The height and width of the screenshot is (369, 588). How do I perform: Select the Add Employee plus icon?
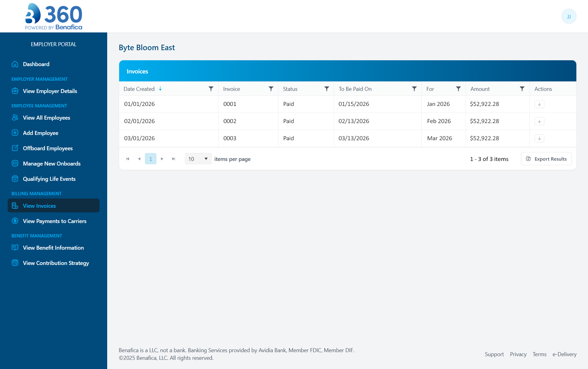[15, 133]
